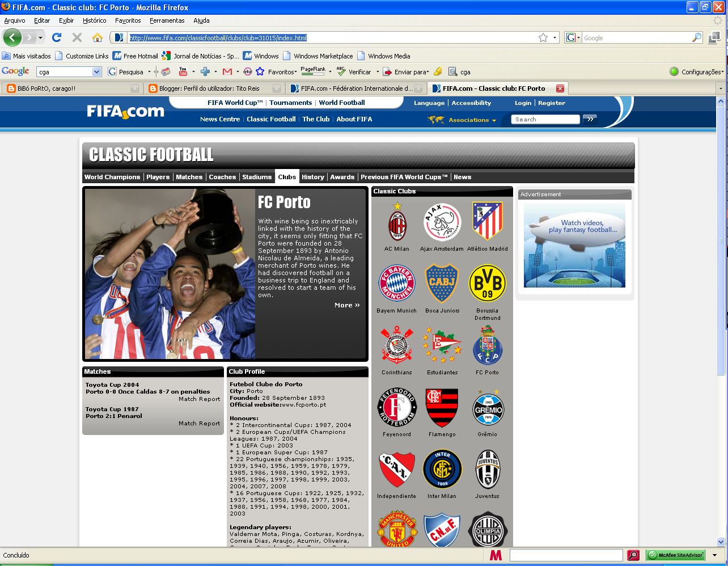Reload the current page
This screenshot has height=566, width=728.
(x=57, y=37)
